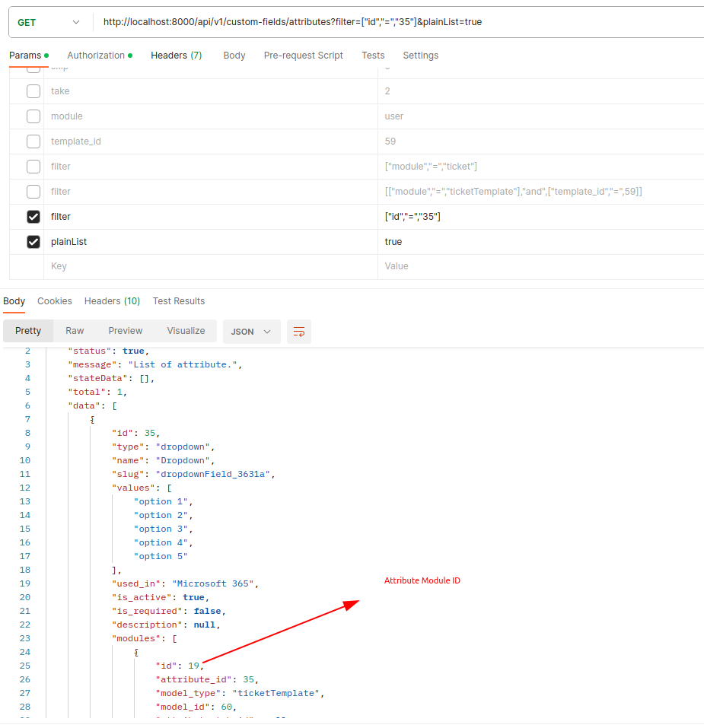Open the Headers (7) request tab
The width and height of the screenshot is (704, 728).
176,56
